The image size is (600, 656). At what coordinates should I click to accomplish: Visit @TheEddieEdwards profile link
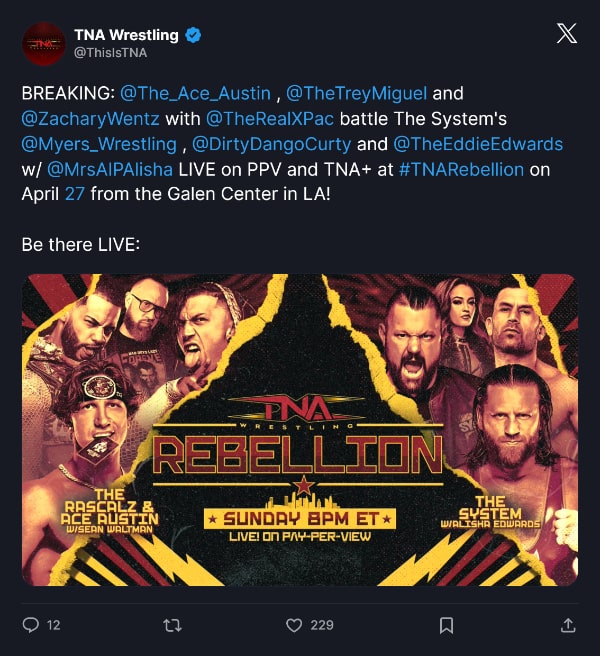tap(478, 144)
